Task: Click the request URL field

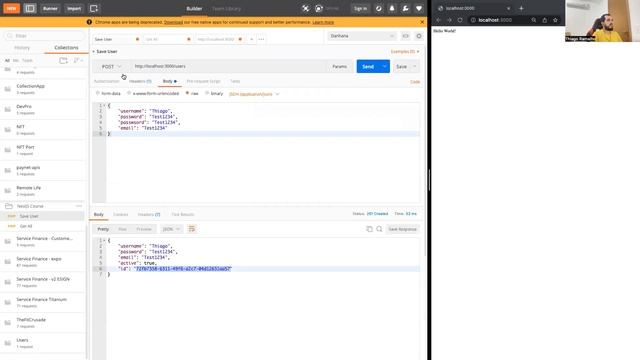Action: click(229, 67)
